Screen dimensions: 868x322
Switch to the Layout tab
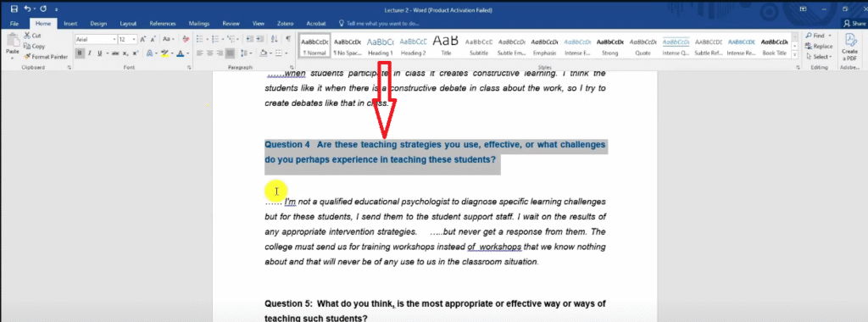click(128, 24)
